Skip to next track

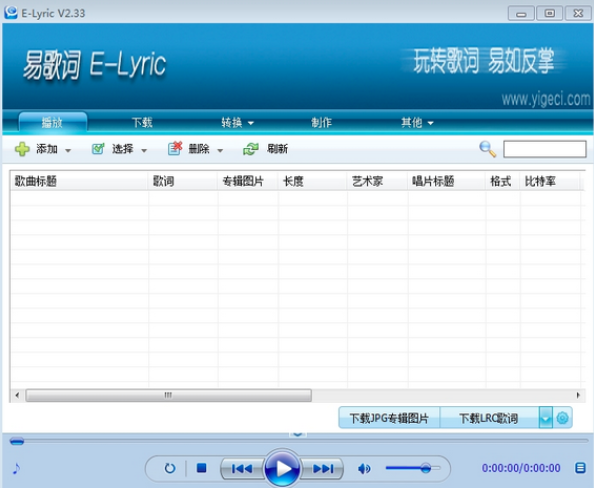323,469
